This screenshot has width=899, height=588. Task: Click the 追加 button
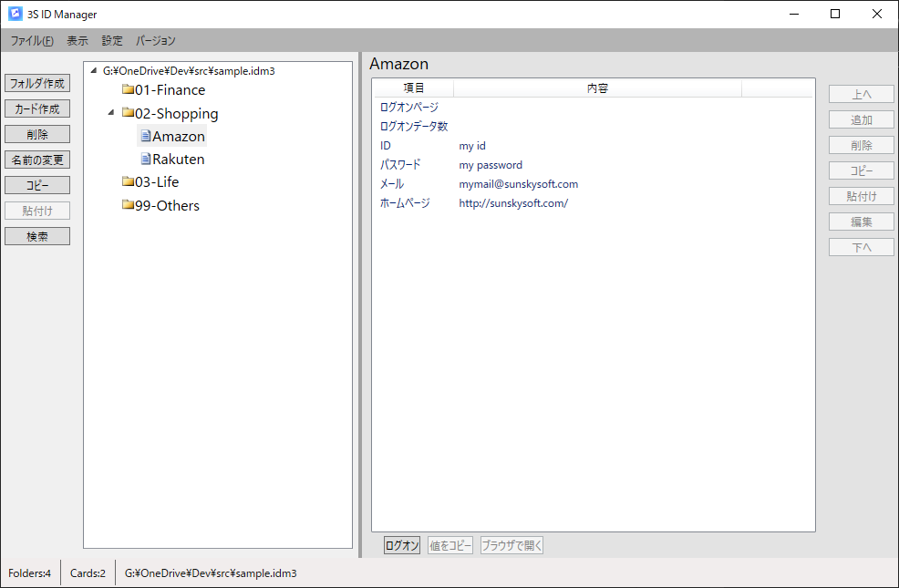click(x=861, y=119)
